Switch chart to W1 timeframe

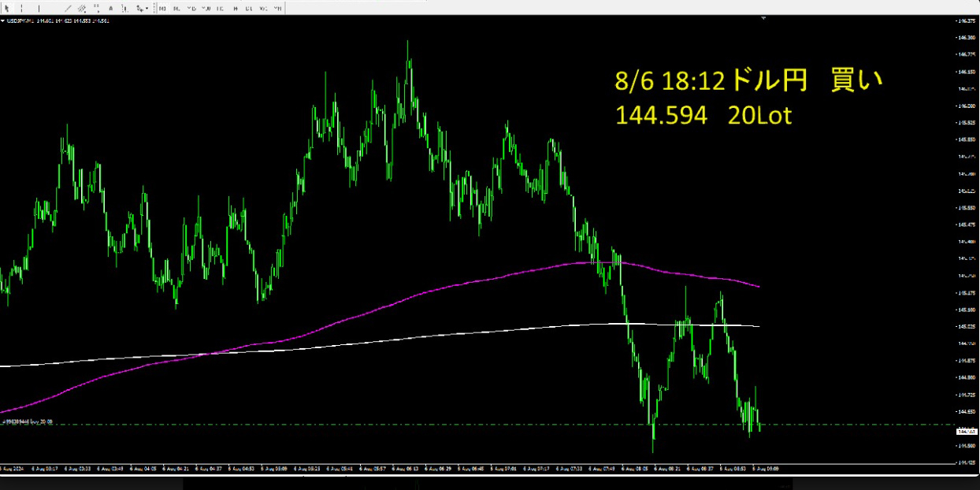pyautogui.click(x=263, y=9)
